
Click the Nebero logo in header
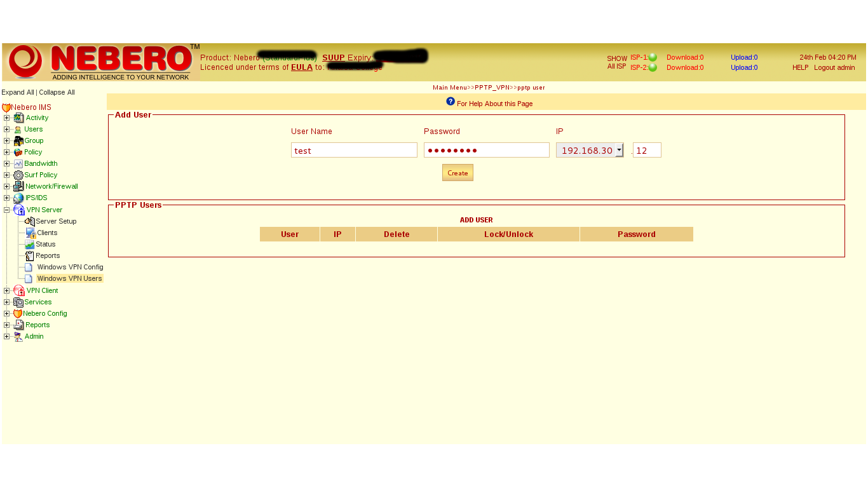point(101,62)
